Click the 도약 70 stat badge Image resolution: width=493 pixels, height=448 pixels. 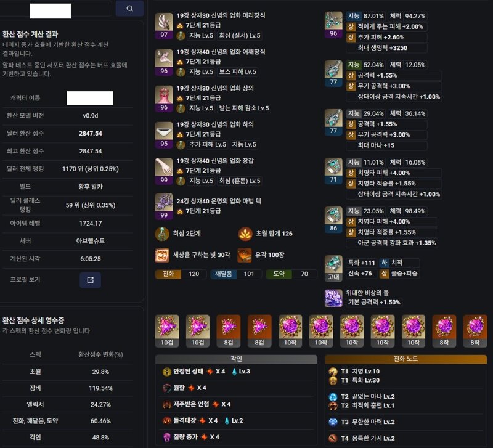(291, 274)
